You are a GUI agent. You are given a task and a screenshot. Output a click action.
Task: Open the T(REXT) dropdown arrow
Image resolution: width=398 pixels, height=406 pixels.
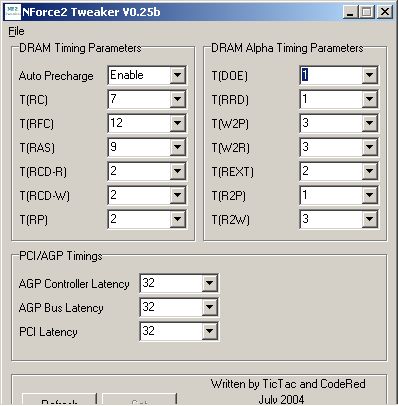(x=369, y=171)
